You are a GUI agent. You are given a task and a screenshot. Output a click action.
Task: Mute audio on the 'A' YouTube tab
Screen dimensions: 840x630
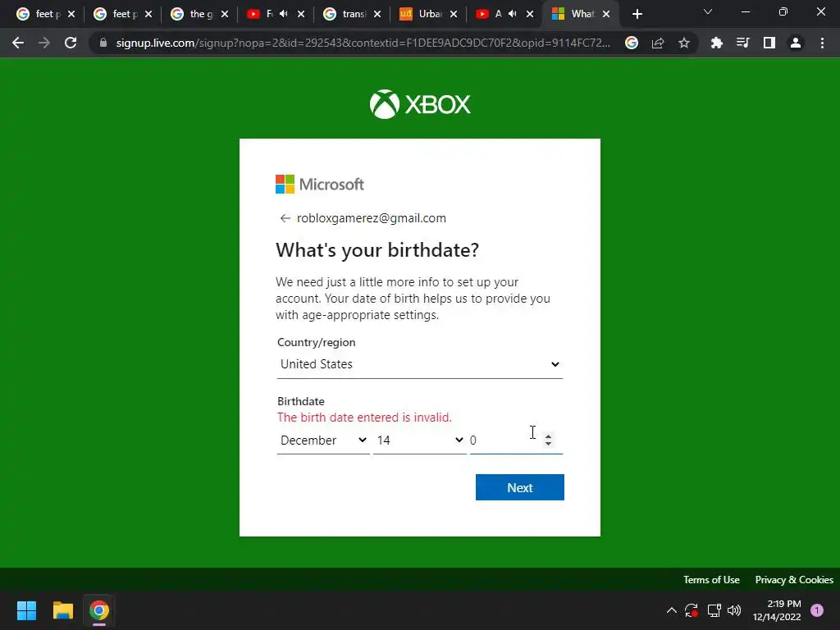[x=513, y=14]
